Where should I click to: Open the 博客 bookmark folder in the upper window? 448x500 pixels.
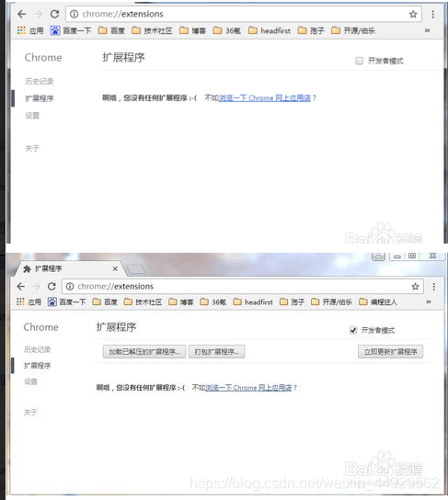tap(193, 30)
